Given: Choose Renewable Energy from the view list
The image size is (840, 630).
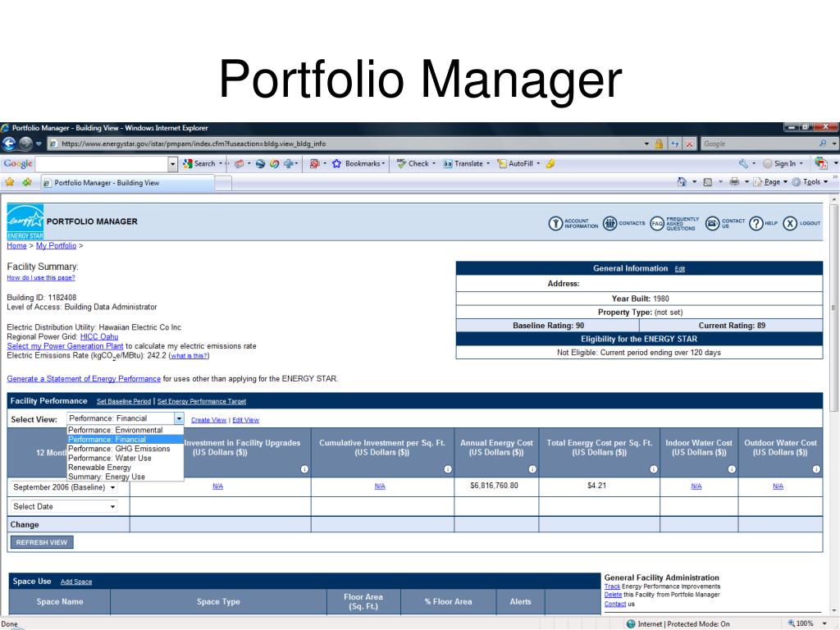Looking at the screenshot, I should [126, 467].
